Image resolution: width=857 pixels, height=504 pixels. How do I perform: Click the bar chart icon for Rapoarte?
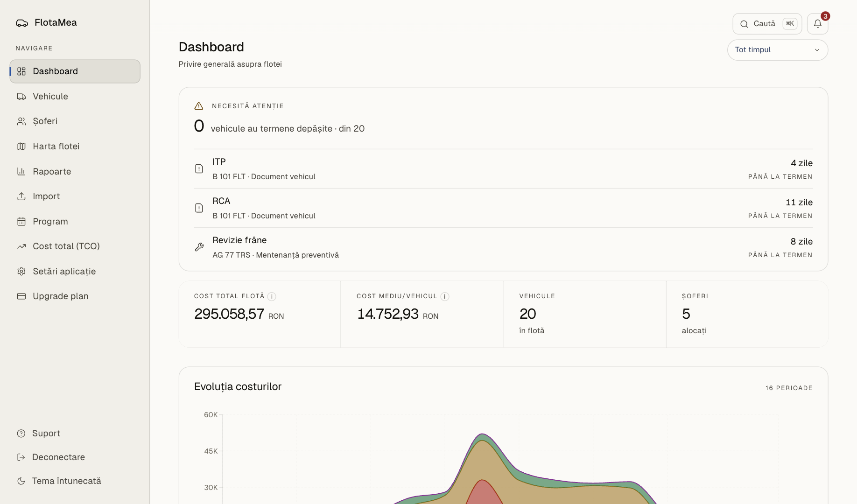click(x=21, y=172)
